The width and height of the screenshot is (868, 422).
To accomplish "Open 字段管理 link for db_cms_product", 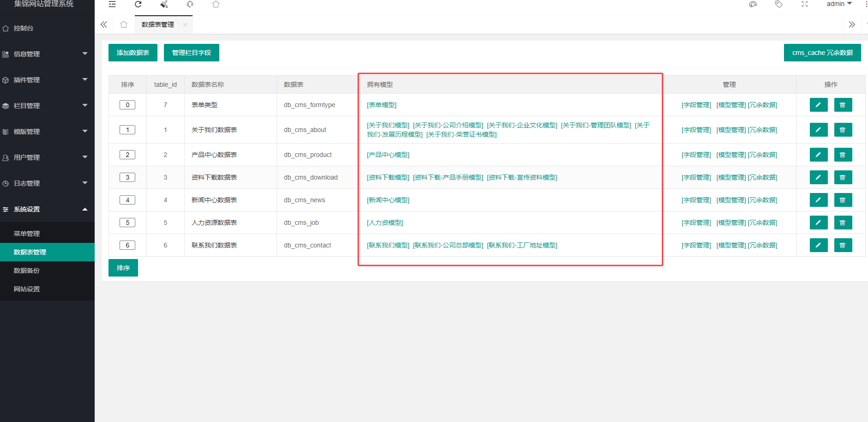I will [x=696, y=155].
